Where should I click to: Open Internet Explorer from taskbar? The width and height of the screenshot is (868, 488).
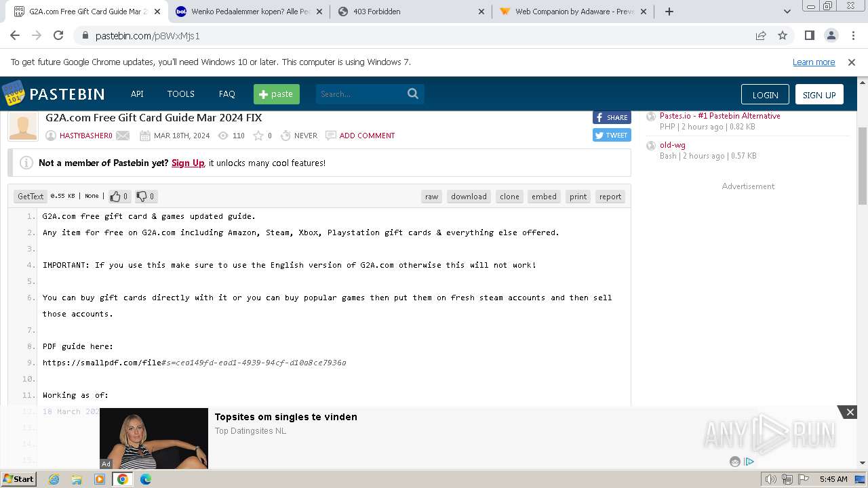(x=54, y=479)
